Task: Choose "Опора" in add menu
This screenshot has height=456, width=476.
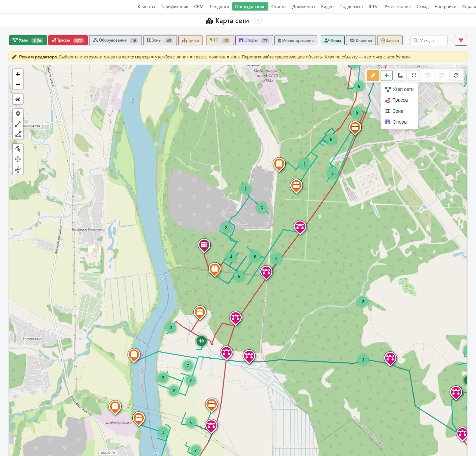Action: pyautogui.click(x=399, y=122)
